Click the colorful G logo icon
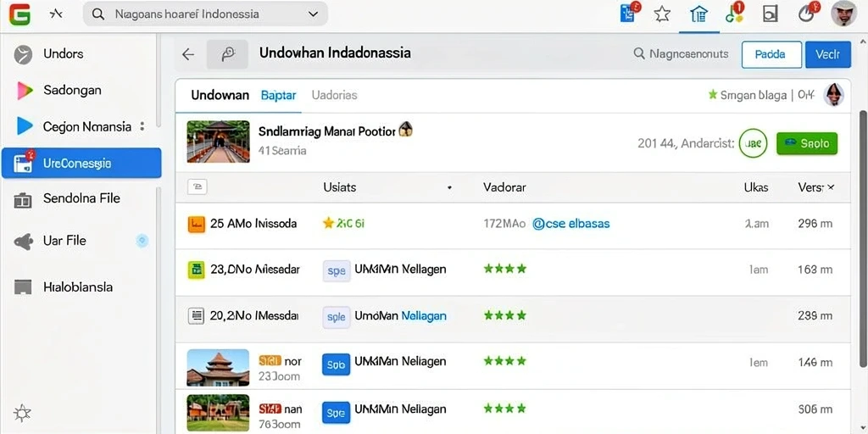The width and height of the screenshot is (868, 434). pos(20,14)
